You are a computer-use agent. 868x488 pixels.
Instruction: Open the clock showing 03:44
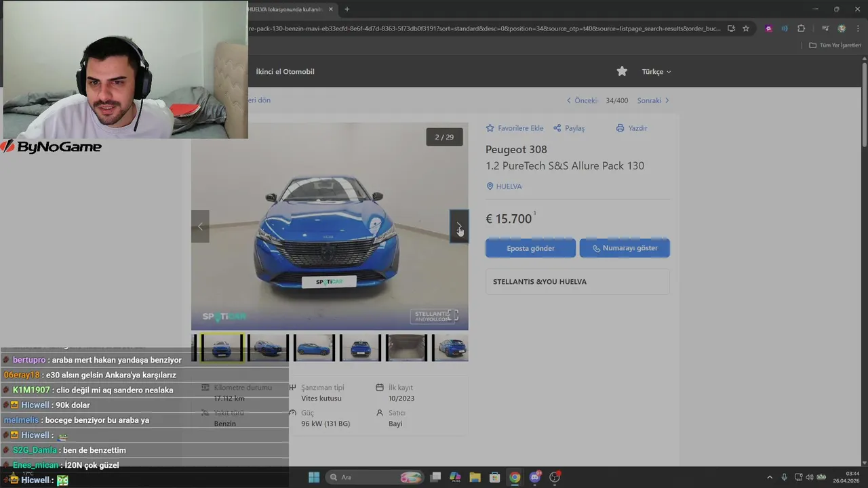pos(846,477)
